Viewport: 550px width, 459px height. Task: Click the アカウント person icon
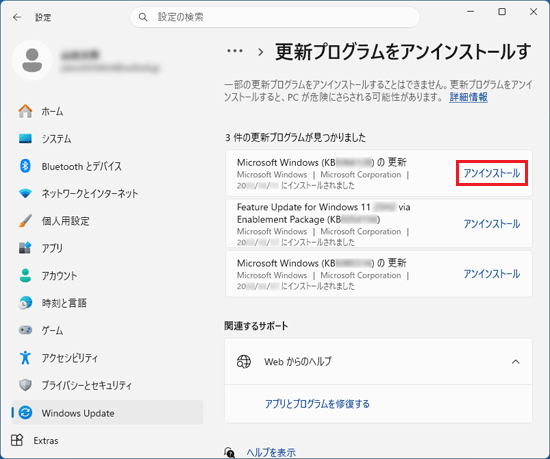(25, 275)
